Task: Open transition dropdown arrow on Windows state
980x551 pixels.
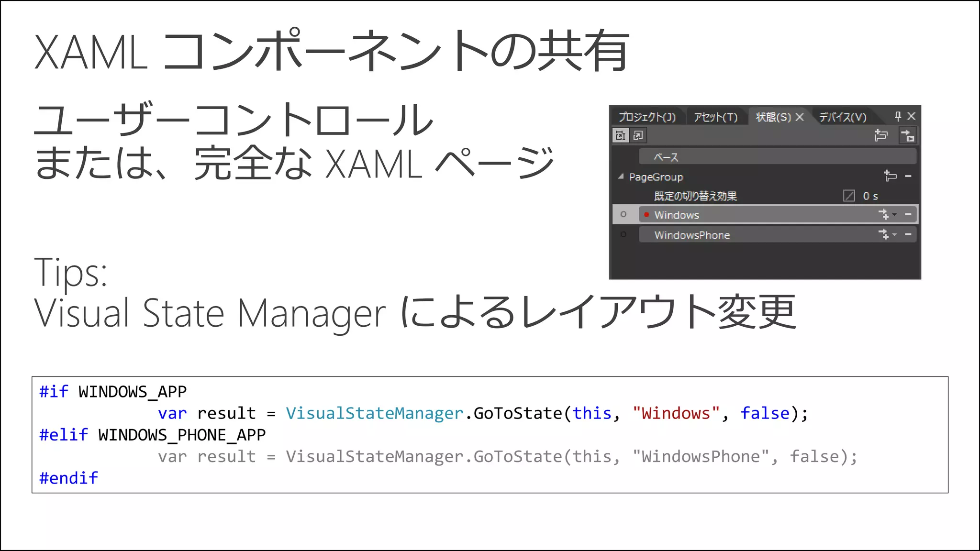Action: click(894, 215)
